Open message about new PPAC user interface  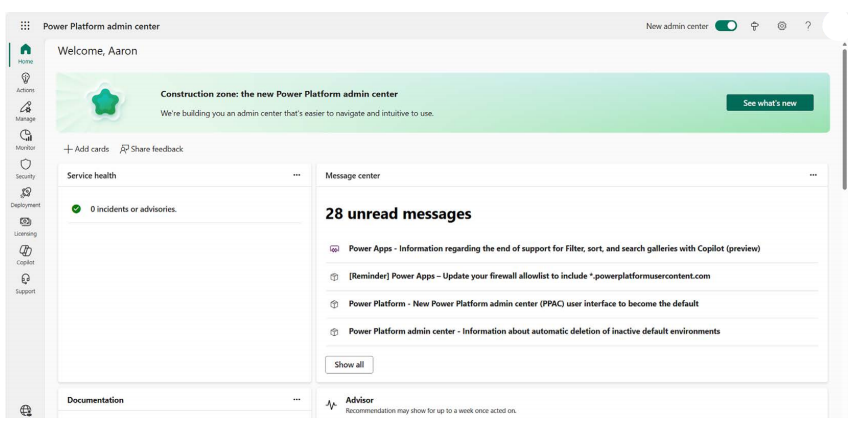coord(523,304)
